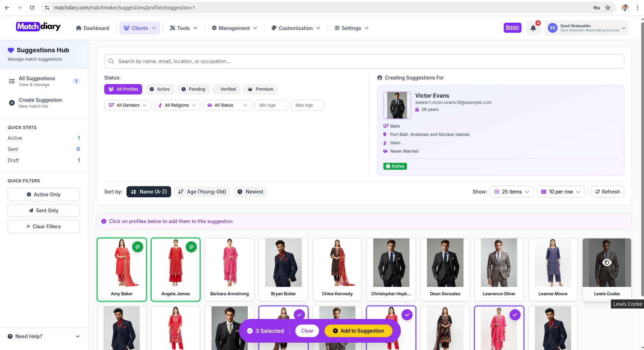
Task: Open the All Genders dropdown
Action: click(128, 105)
